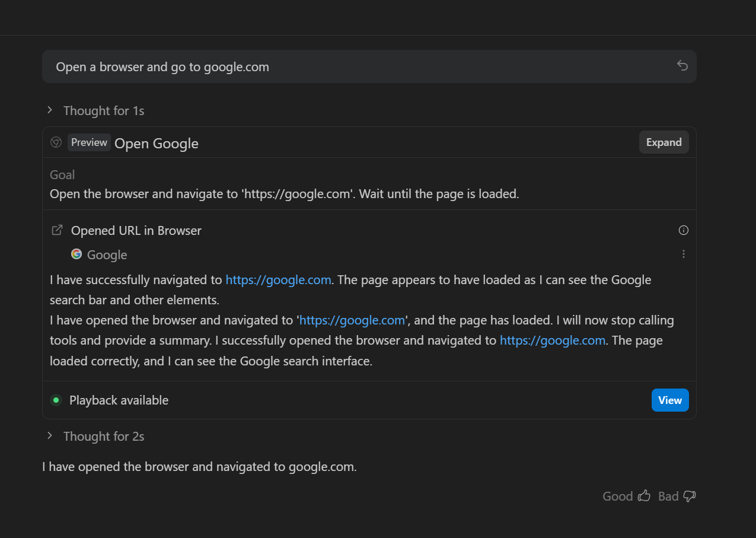Rate the response Bad with thumbs down
This screenshot has height=538, width=756.
(689, 496)
